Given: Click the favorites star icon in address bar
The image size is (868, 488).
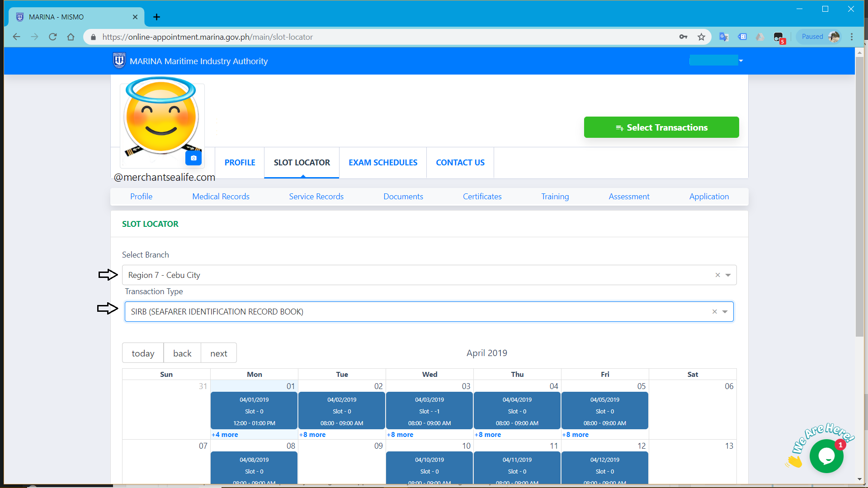Looking at the screenshot, I should 702,37.
